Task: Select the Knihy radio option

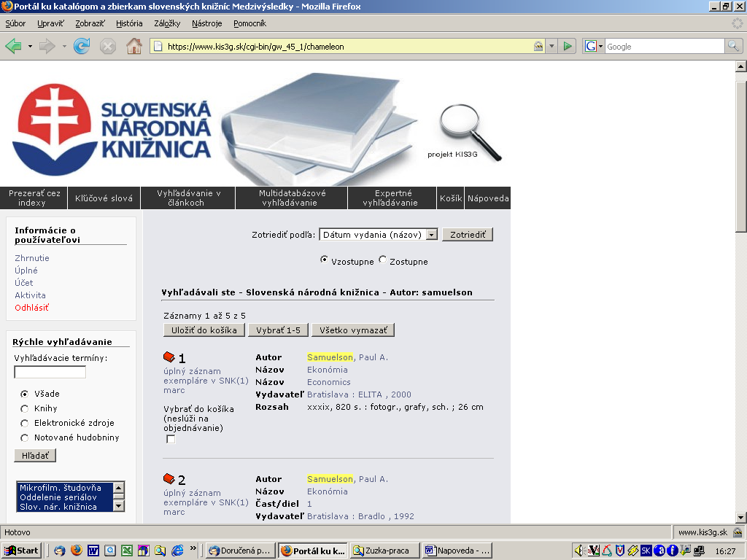Action: coord(25,408)
